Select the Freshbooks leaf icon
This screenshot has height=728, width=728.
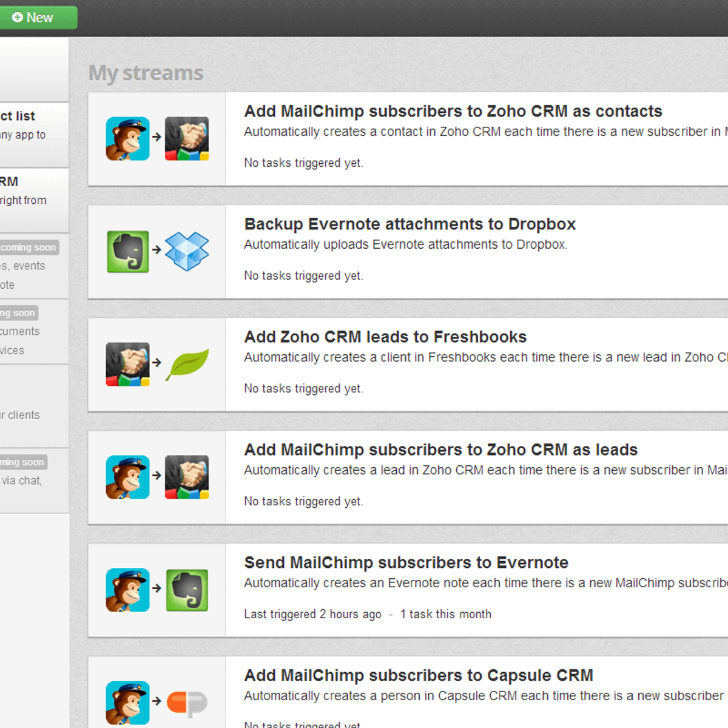pyautogui.click(x=187, y=364)
